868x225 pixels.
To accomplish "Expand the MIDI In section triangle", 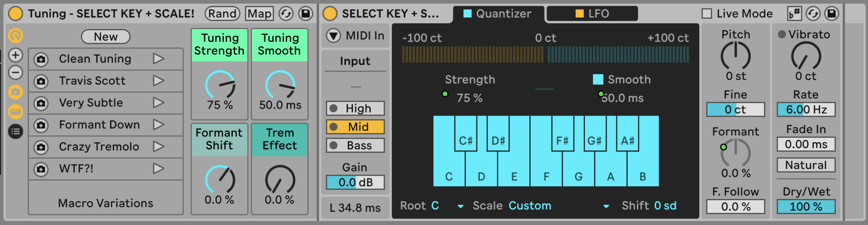I will pyautogui.click(x=333, y=36).
